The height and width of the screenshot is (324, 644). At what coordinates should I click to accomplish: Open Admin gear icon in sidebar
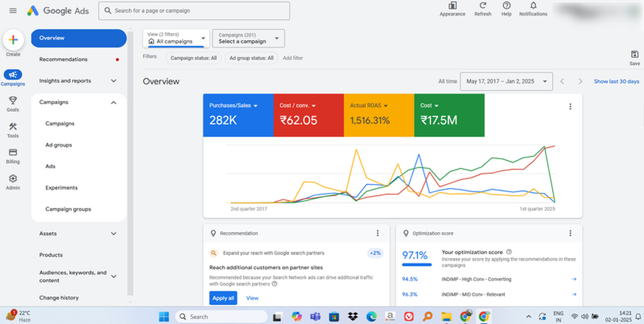click(x=13, y=179)
